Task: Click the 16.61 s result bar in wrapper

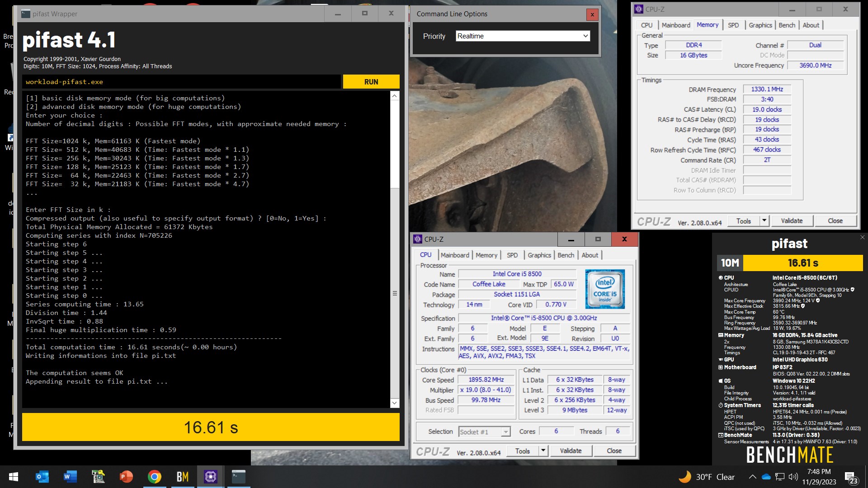Action: click(211, 427)
